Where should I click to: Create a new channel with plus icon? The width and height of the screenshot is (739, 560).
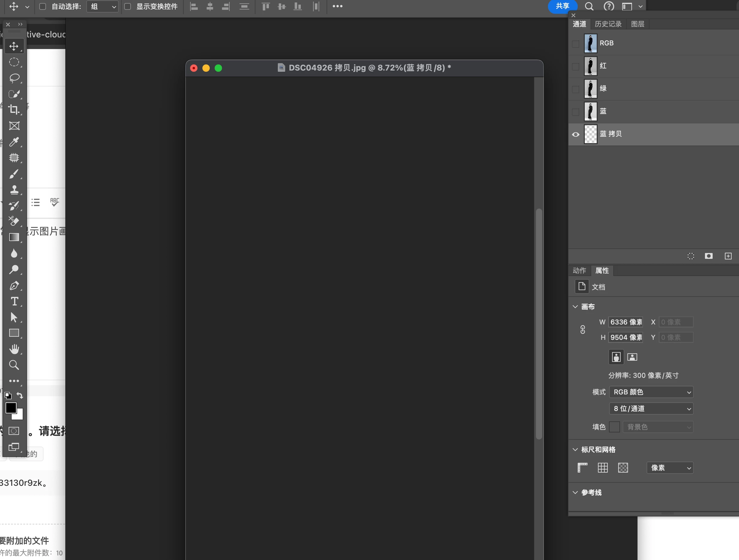click(728, 256)
